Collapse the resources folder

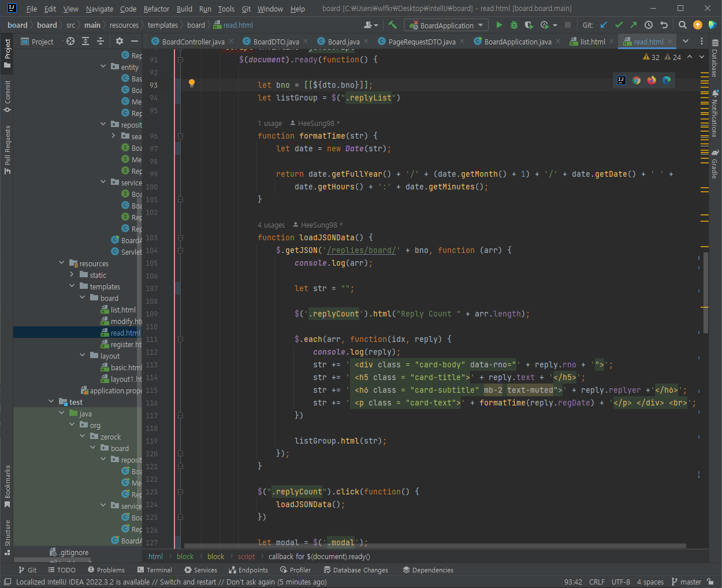(x=62, y=263)
